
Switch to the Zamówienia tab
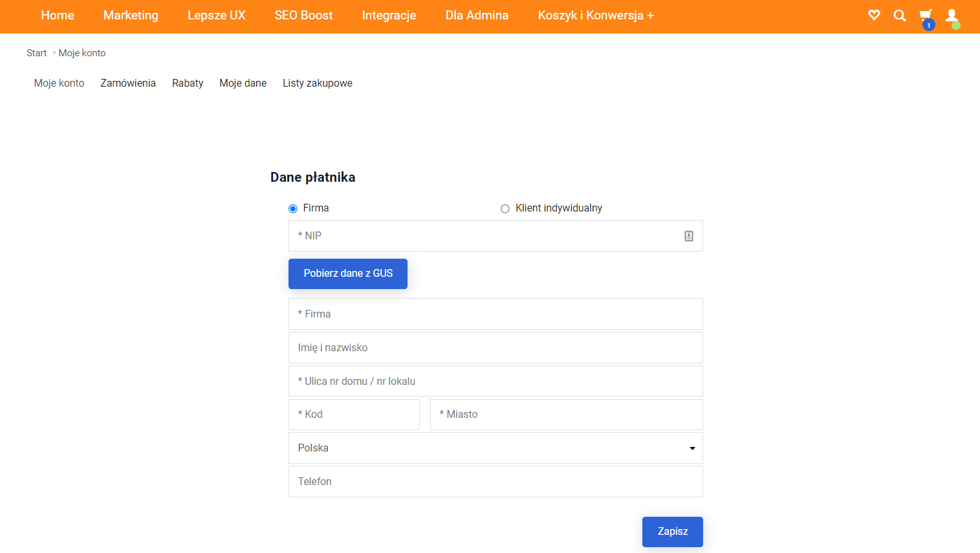[128, 83]
